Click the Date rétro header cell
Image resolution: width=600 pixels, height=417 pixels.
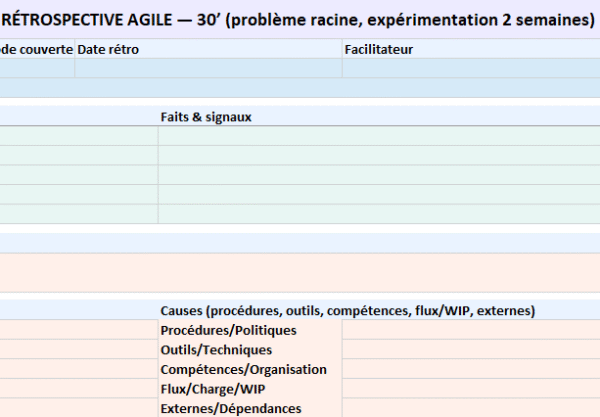pos(208,49)
